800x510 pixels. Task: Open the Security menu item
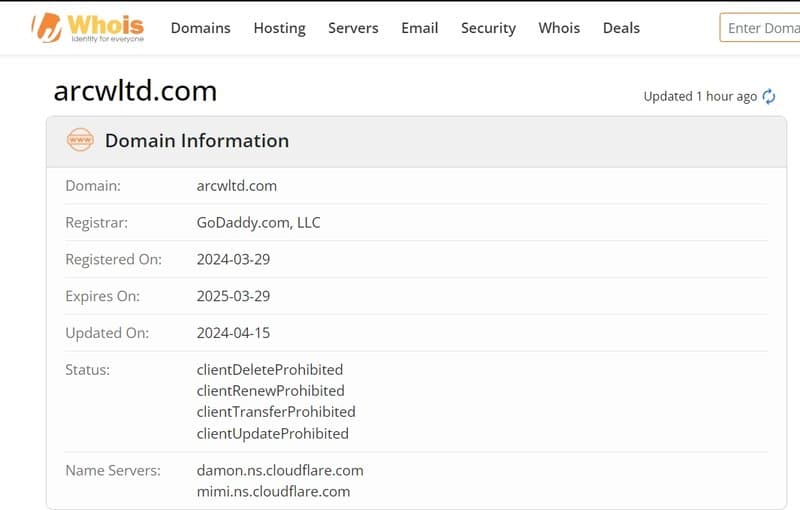(x=488, y=28)
